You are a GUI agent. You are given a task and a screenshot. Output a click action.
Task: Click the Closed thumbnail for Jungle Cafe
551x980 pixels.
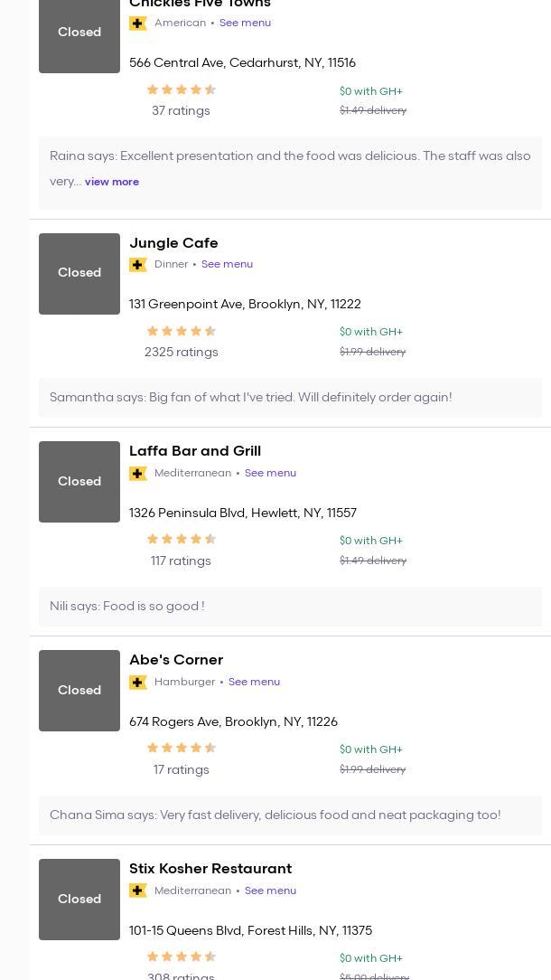pos(79,274)
